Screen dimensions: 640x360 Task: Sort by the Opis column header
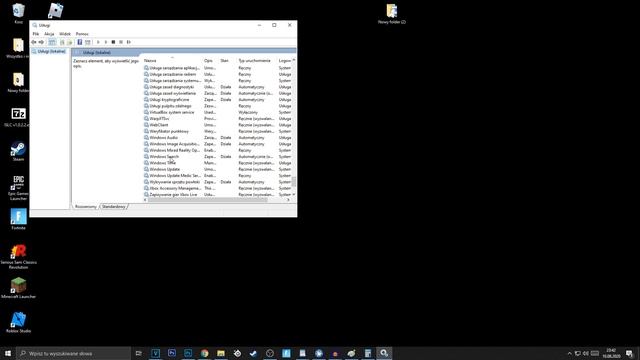(x=211, y=60)
